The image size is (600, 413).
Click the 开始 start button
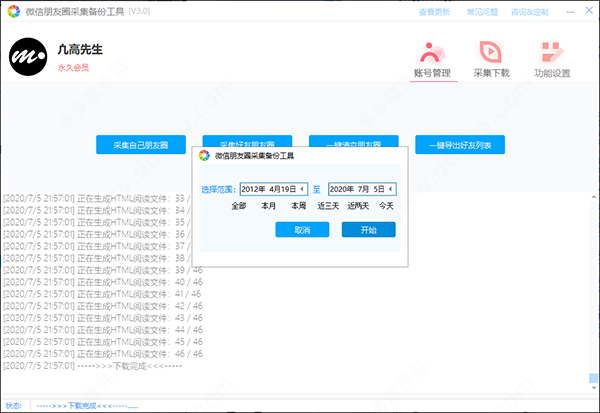pyautogui.click(x=368, y=230)
